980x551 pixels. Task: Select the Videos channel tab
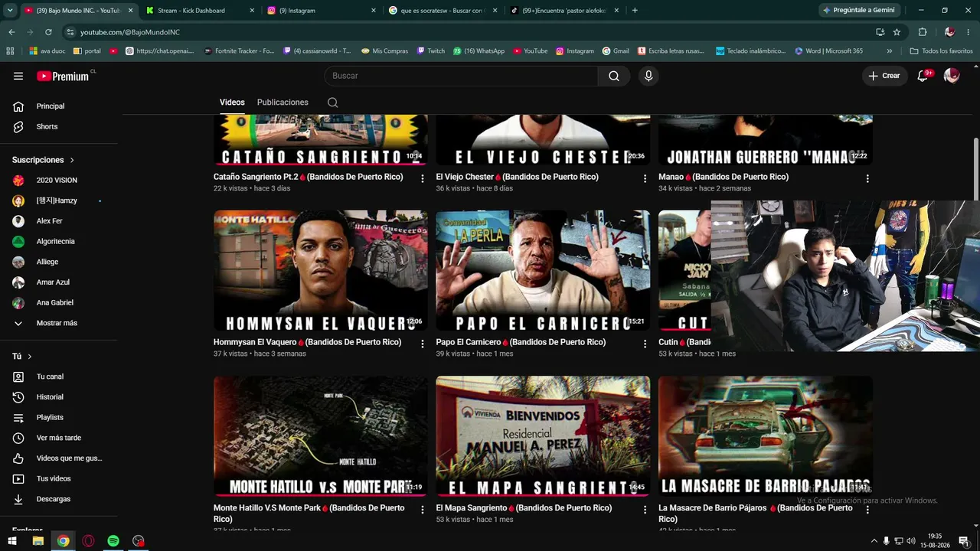(232, 103)
